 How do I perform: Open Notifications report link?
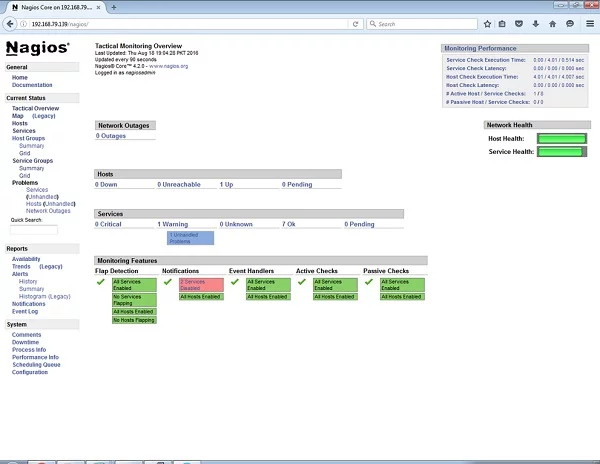(x=29, y=304)
